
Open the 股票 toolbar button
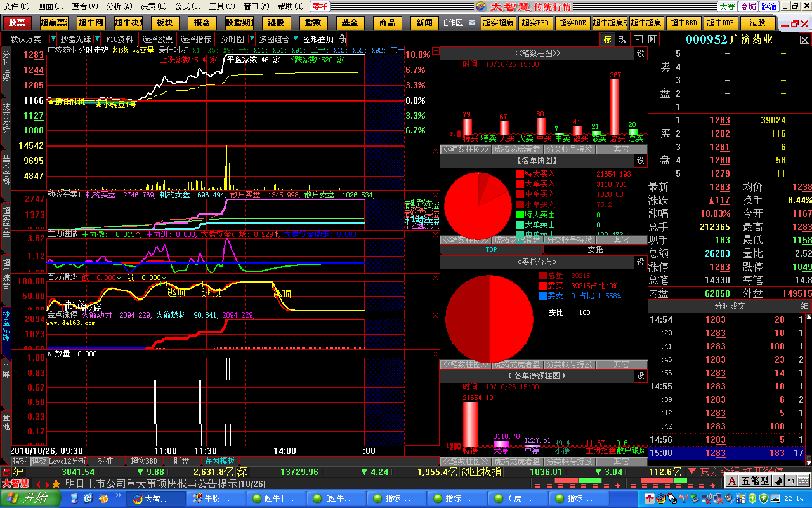click(x=17, y=23)
